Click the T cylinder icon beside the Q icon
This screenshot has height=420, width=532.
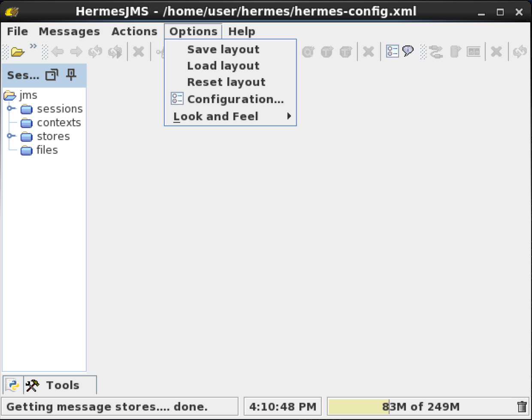click(327, 52)
